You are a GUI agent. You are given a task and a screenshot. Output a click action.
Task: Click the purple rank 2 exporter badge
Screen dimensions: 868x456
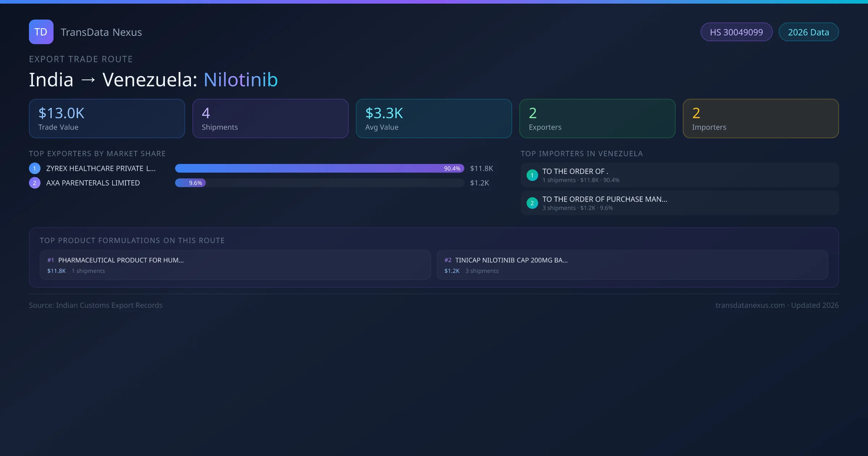[x=35, y=183]
